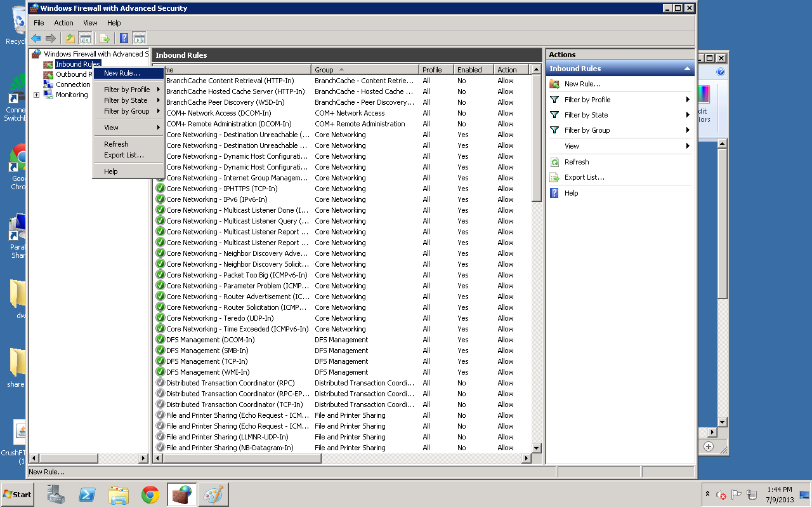The image size is (812, 508).
Task: Open Filter by Group submenu in context menu
Action: [129, 111]
